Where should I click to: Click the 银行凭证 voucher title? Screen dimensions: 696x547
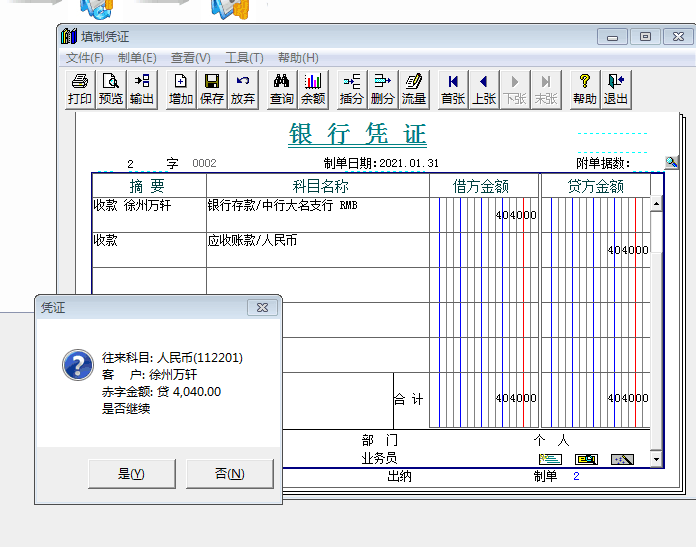pyautogui.click(x=358, y=134)
